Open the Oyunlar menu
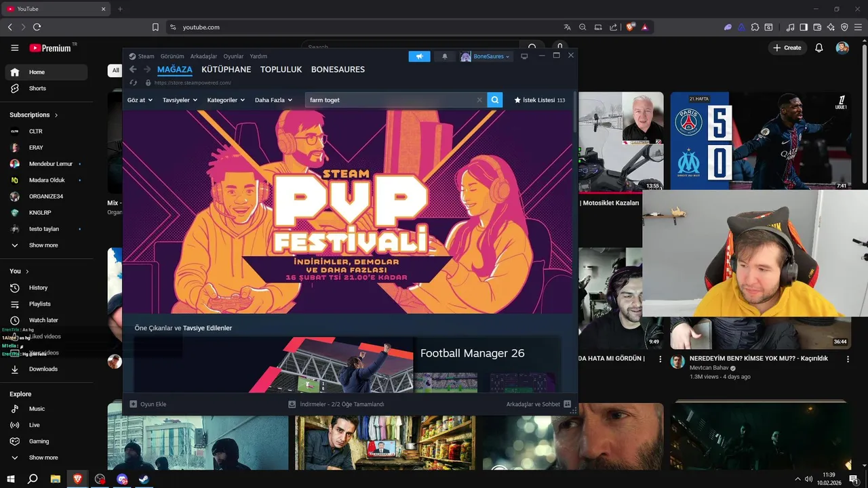The width and height of the screenshot is (868, 488). click(234, 56)
